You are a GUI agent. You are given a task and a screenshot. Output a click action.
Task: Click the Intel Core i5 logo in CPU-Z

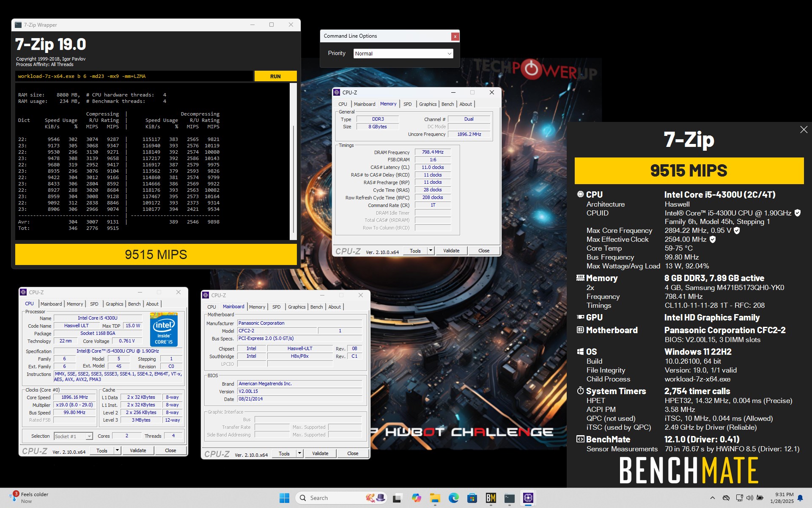click(x=164, y=329)
